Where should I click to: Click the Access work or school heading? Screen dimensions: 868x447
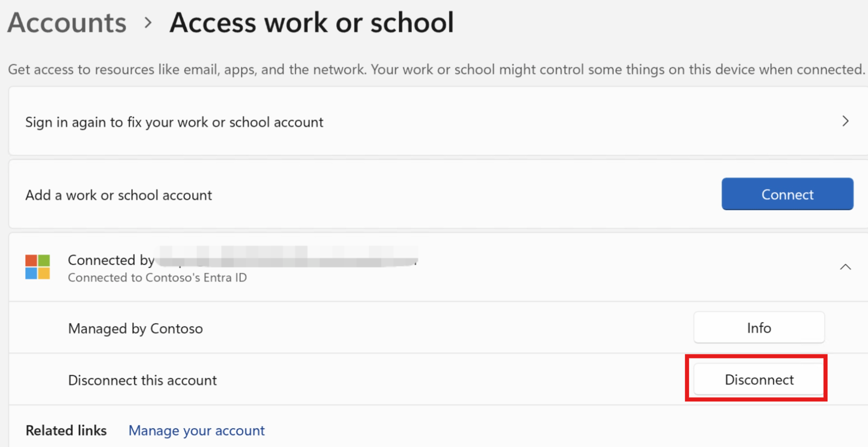pos(312,23)
